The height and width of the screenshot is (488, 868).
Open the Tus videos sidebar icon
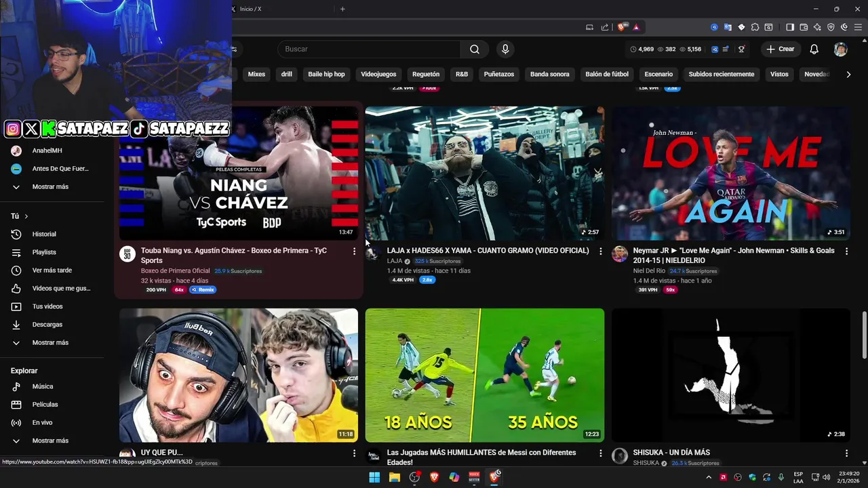tap(16, 306)
